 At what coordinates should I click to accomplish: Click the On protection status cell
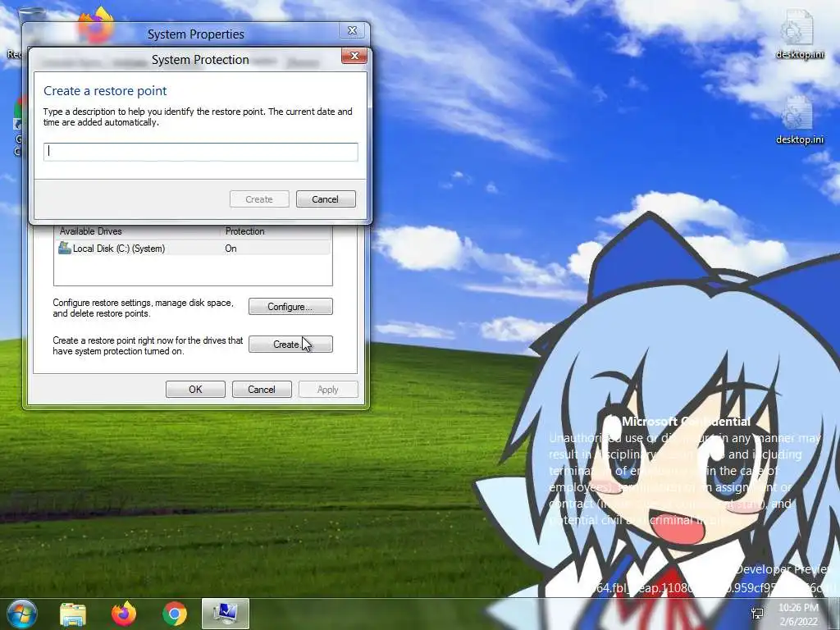click(x=231, y=249)
